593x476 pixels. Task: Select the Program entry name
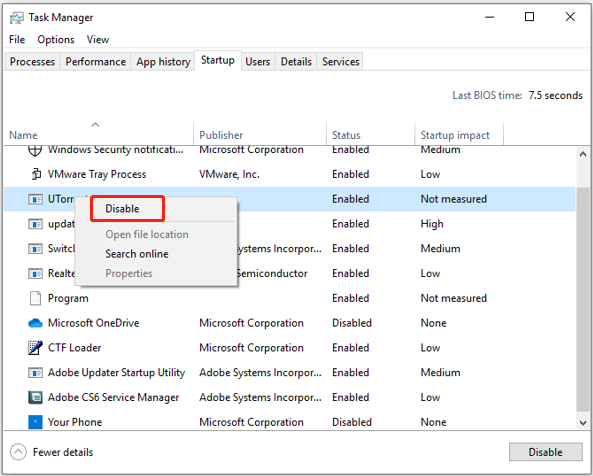(x=68, y=298)
